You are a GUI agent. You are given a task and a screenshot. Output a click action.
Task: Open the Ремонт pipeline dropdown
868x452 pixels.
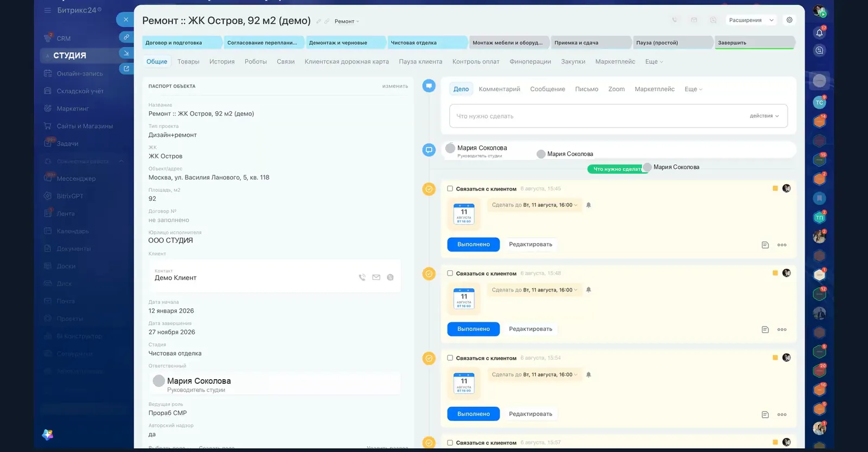347,21
